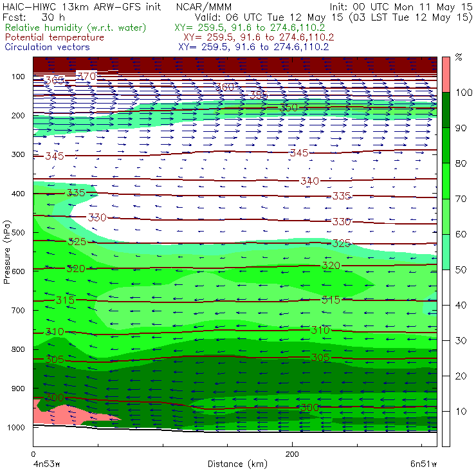Image resolution: width=476 pixels, height=476 pixels.
Task: Click the colorbar value label '60'
Action: click(461, 234)
